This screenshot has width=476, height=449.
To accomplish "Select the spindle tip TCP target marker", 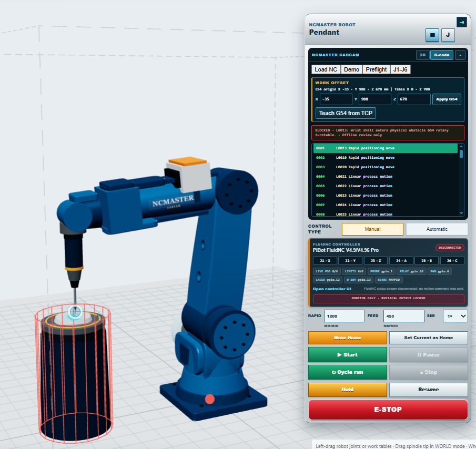I will tap(75, 312).
